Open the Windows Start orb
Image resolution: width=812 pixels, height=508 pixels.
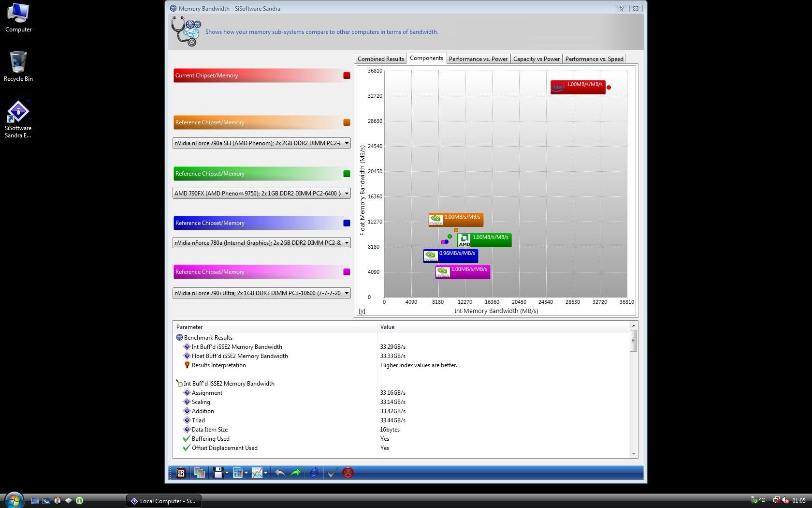point(14,500)
